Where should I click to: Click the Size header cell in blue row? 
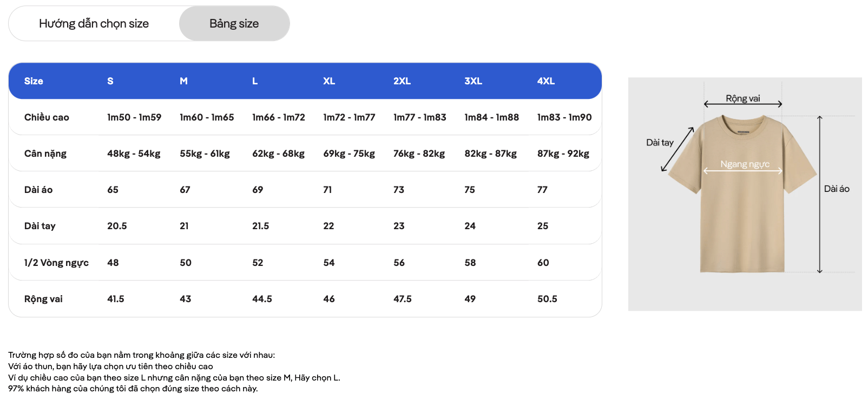[x=34, y=81]
